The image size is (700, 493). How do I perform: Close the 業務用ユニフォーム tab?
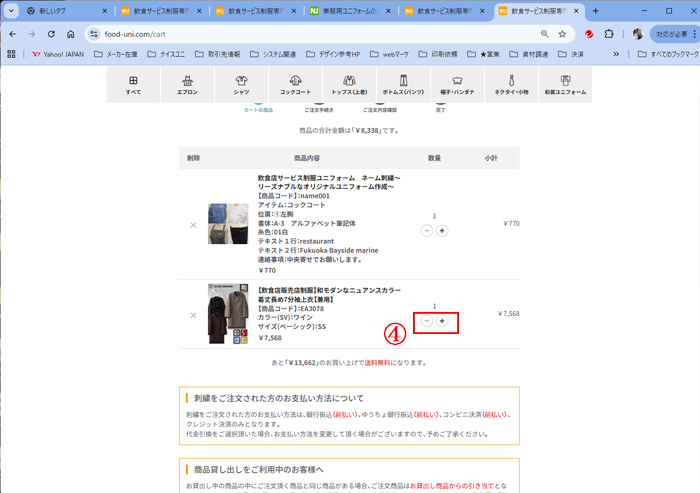click(x=388, y=11)
